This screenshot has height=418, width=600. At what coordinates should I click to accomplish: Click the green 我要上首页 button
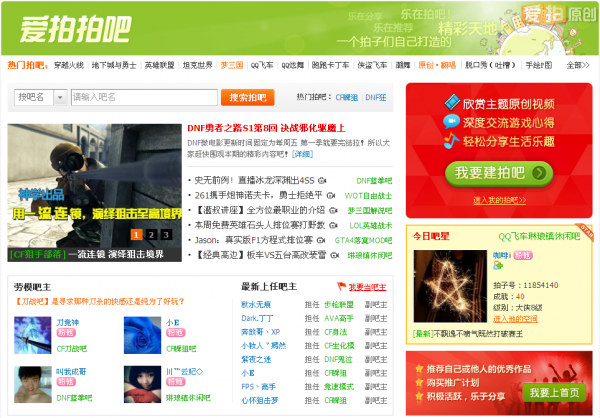click(554, 393)
